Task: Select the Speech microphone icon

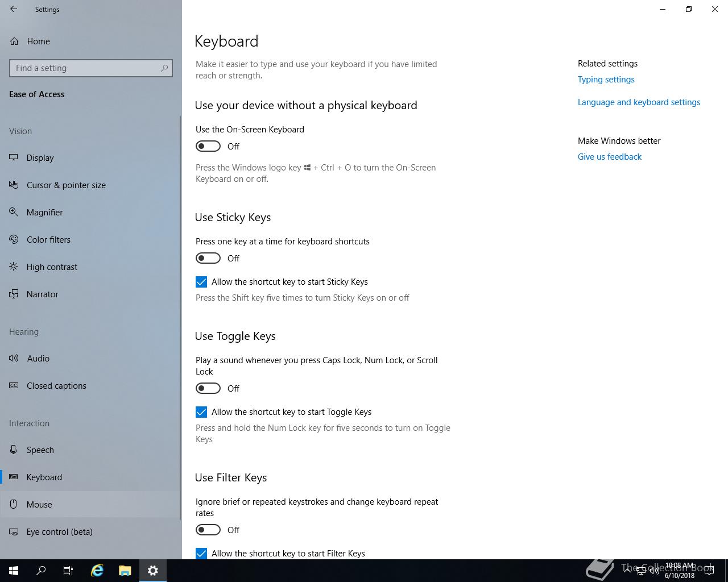Action: 14,450
